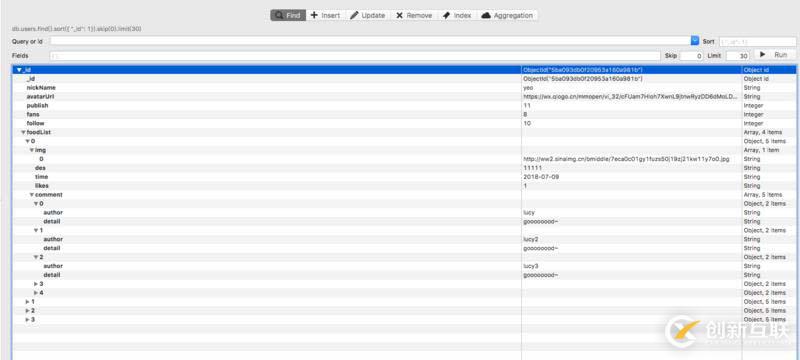Click the Sort input field
800x360 pixels.
(x=758, y=42)
